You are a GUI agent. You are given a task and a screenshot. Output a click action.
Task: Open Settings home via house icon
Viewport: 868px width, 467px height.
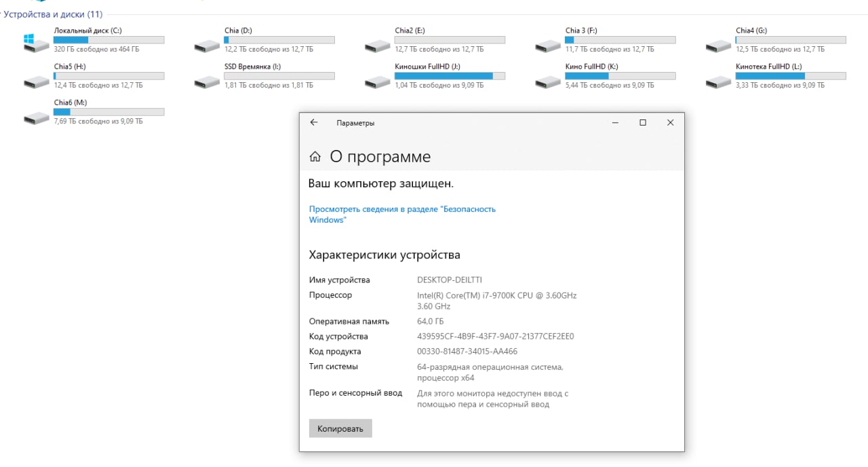tap(315, 157)
